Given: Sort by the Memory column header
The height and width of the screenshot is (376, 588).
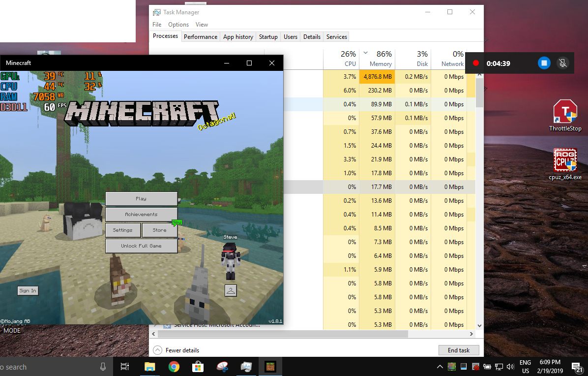Looking at the screenshot, I should (377, 59).
